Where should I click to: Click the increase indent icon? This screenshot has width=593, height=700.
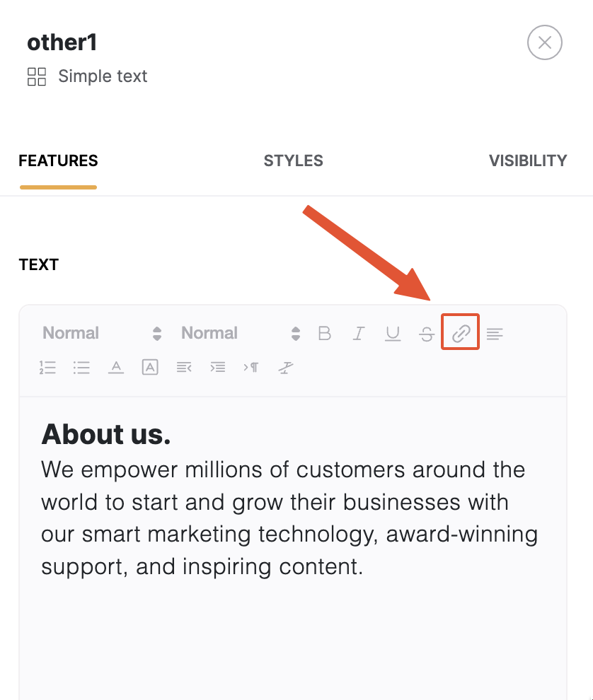[217, 367]
